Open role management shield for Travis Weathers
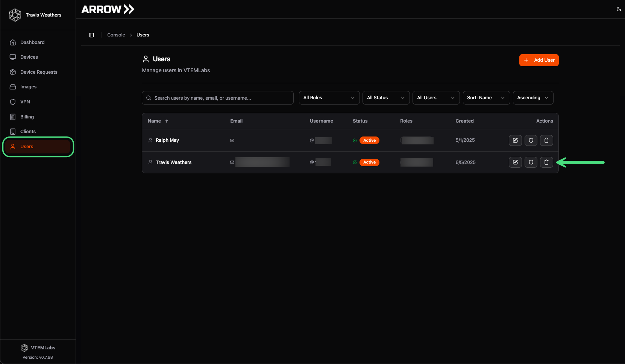The width and height of the screenshot is (625, 364). pyautogui.click(x=531, y=162)
